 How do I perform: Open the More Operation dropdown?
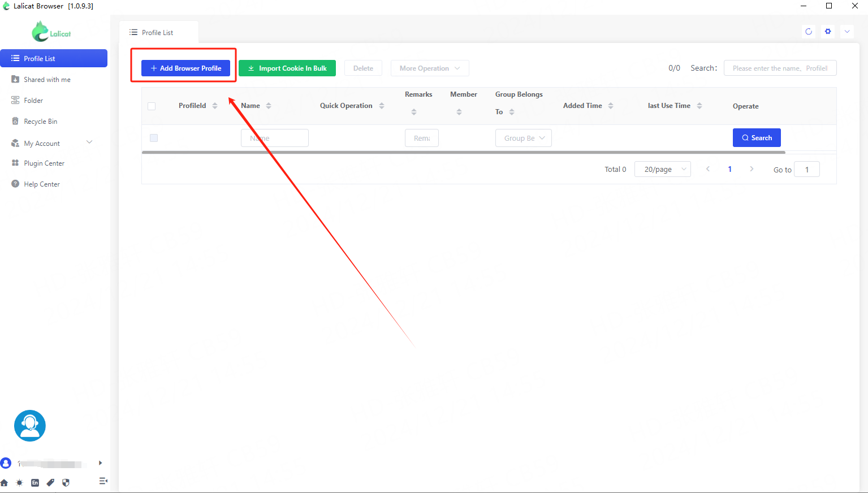tap(430, 68)
